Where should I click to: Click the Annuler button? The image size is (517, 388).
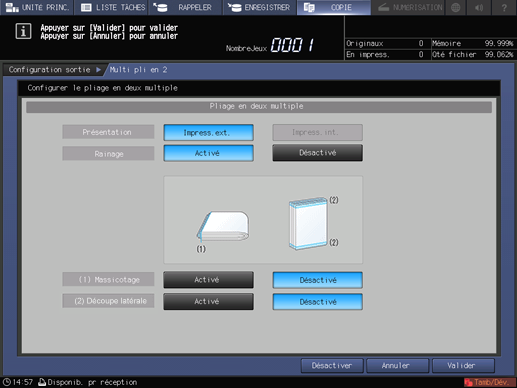point(397,366)
